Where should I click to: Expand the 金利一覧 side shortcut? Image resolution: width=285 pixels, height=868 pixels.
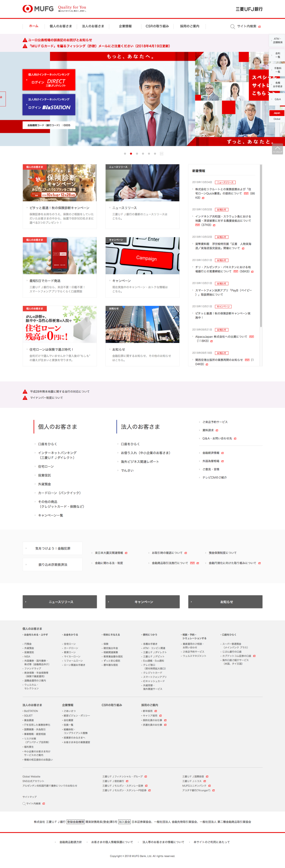(277, 55)
